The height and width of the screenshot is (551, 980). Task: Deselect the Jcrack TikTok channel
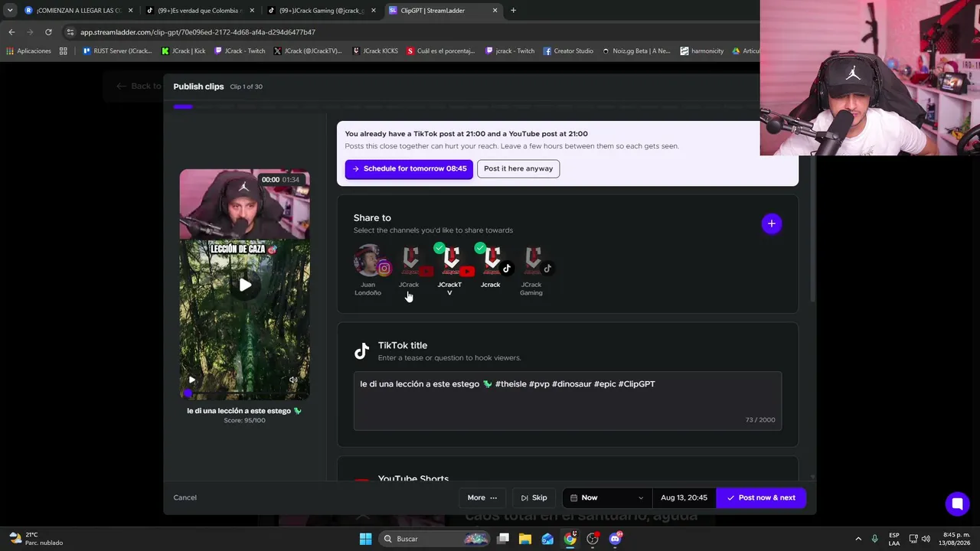pyautogui.click(x=491, y=267)
